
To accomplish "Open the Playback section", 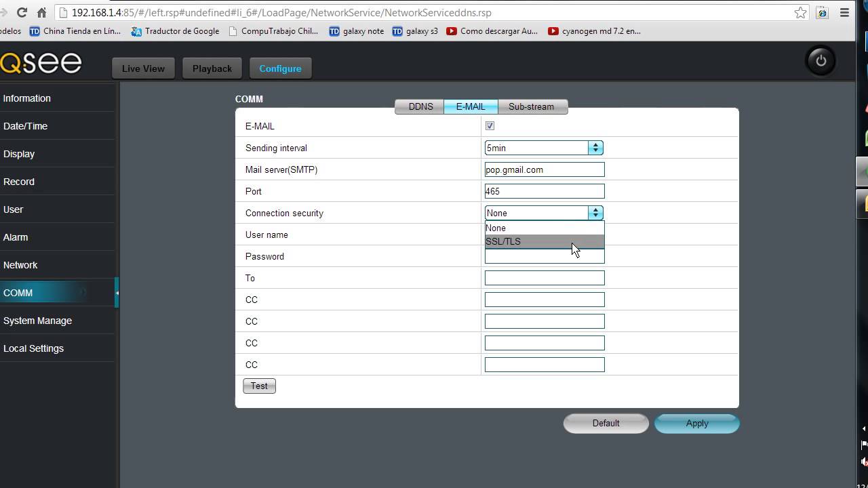I will [212, 68].
